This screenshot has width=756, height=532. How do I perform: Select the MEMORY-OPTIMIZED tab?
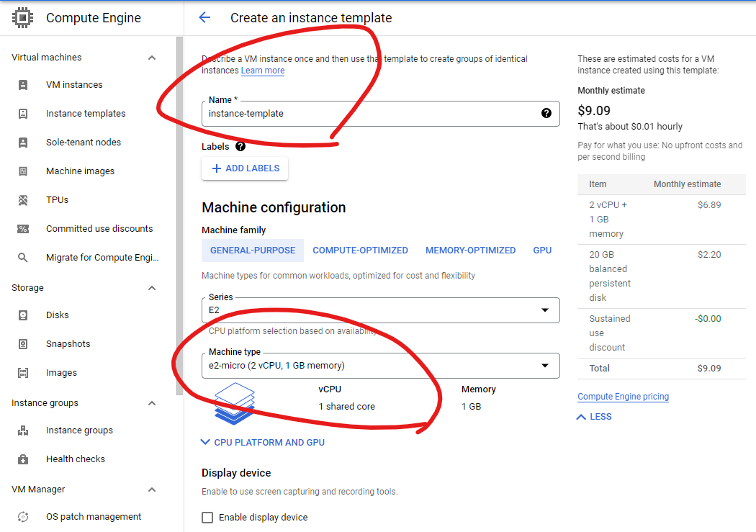tap(471, 251)
